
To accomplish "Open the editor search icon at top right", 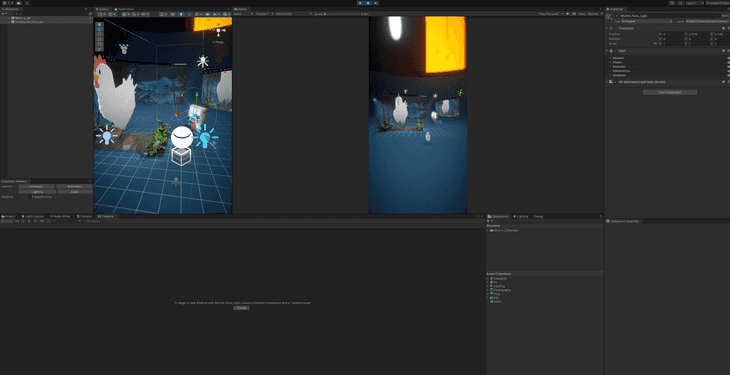I will (x=681, y=3).
